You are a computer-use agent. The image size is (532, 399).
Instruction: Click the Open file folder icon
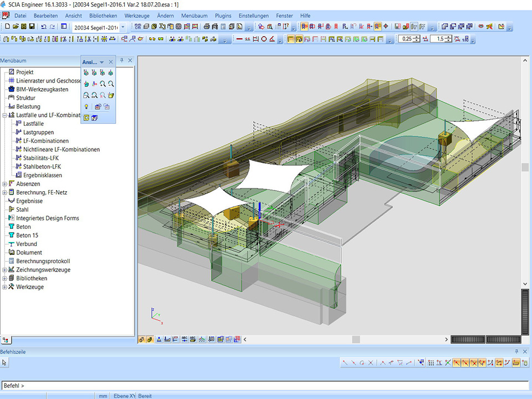(x=16, y=27)
